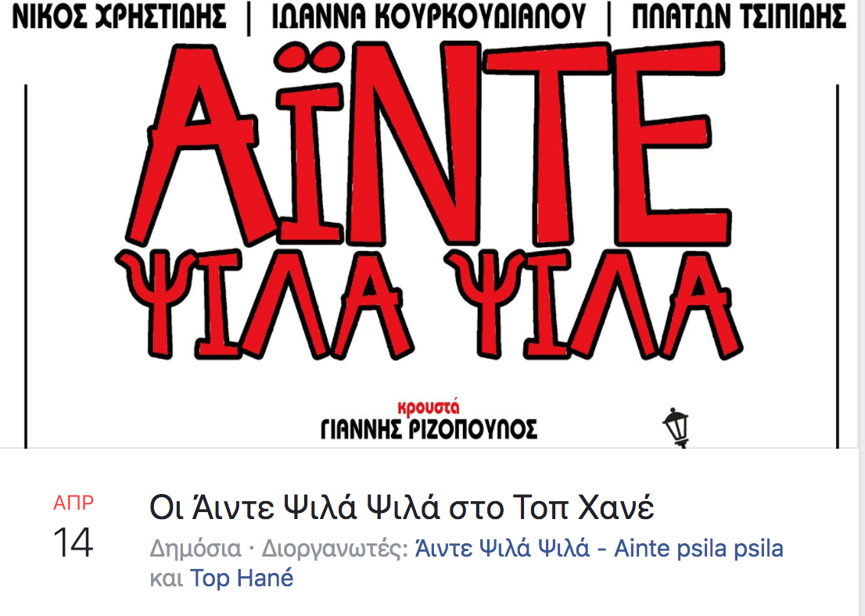Click the separator bar before ΠΛΑΤΩΝ ΤΣΙΠΙΔΗΣ
This screenshot has width=865, height=616.
pyautogui.click(x=609, y=18)
